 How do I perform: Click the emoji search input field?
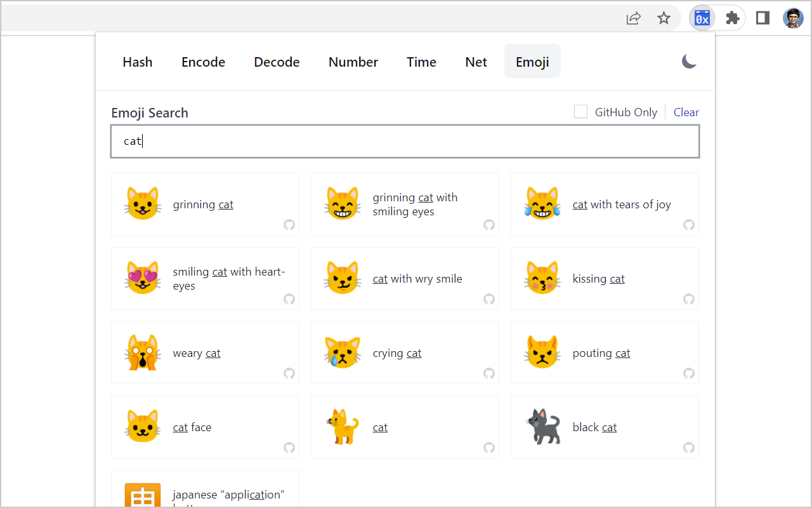coord(405,141)
